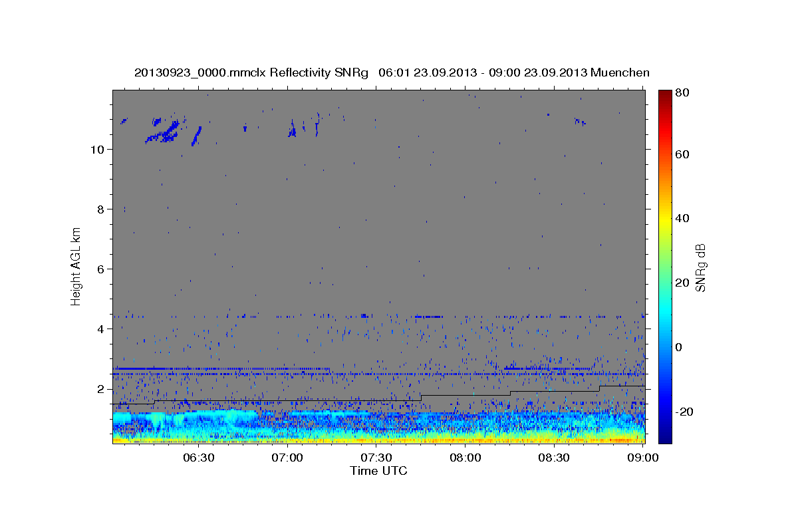Screen dimensions: 798x532
Task: Click the 'Height AGL km' axis label
Action: pyautogui.click(x=76, y=266)
